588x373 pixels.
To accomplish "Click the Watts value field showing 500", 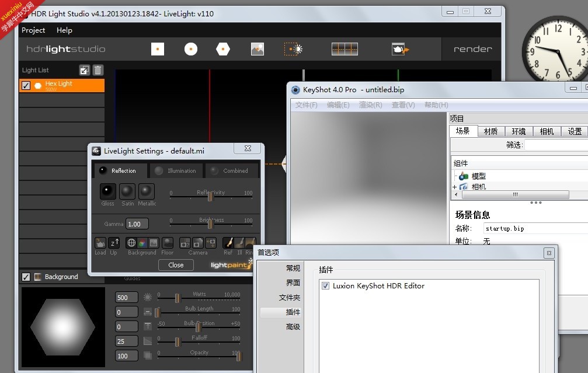I will [x=126, y=298].
